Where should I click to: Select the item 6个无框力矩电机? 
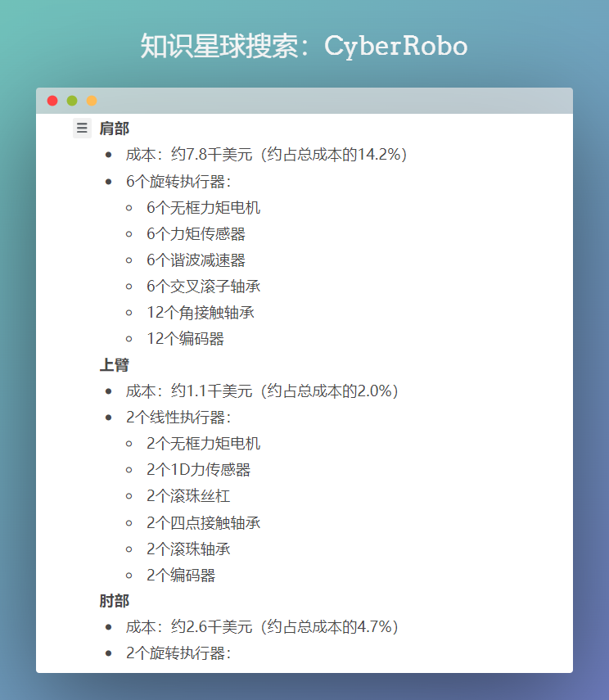[203, 208]
